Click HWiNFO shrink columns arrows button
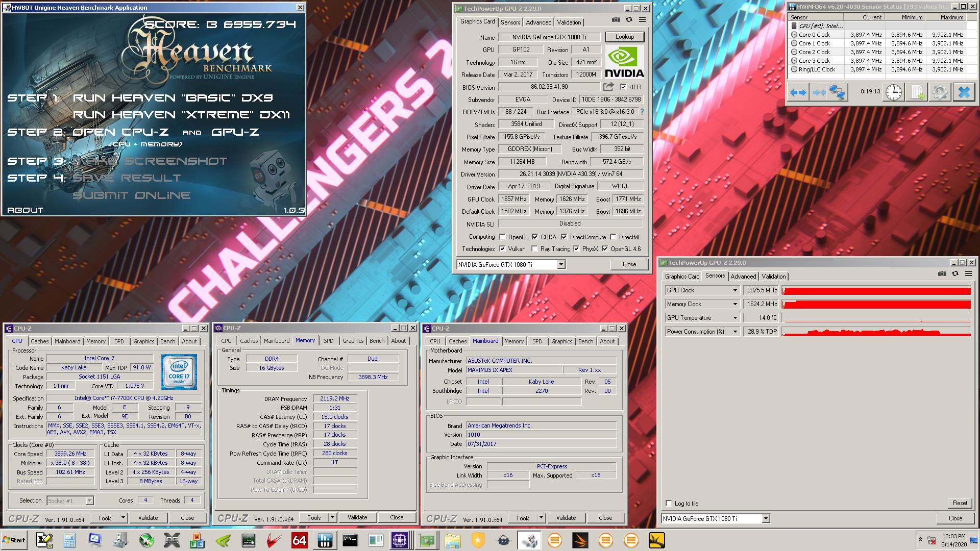Screen dimensions: 980x551 (819, 92)
